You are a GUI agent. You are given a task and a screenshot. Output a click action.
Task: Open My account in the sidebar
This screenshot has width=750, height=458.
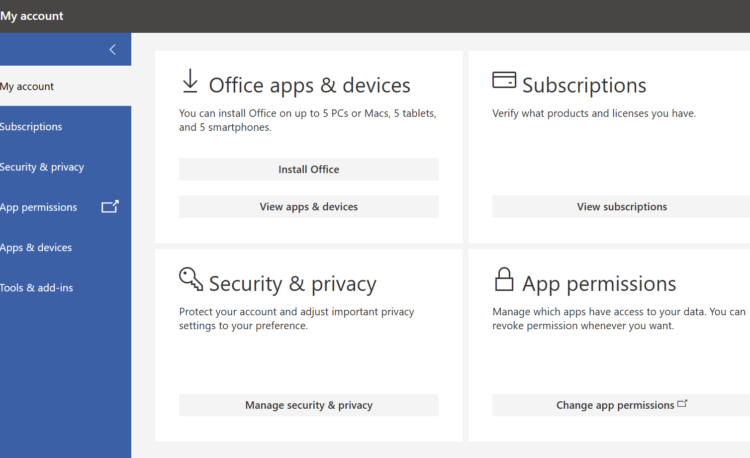66,86
